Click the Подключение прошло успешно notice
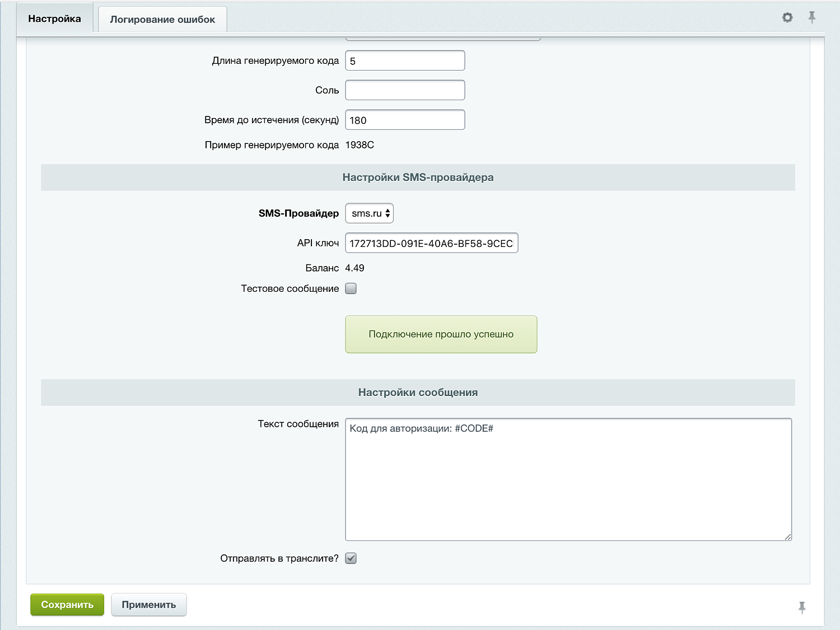Viewport: 840px width, 630px height. (x=441, y=334)
